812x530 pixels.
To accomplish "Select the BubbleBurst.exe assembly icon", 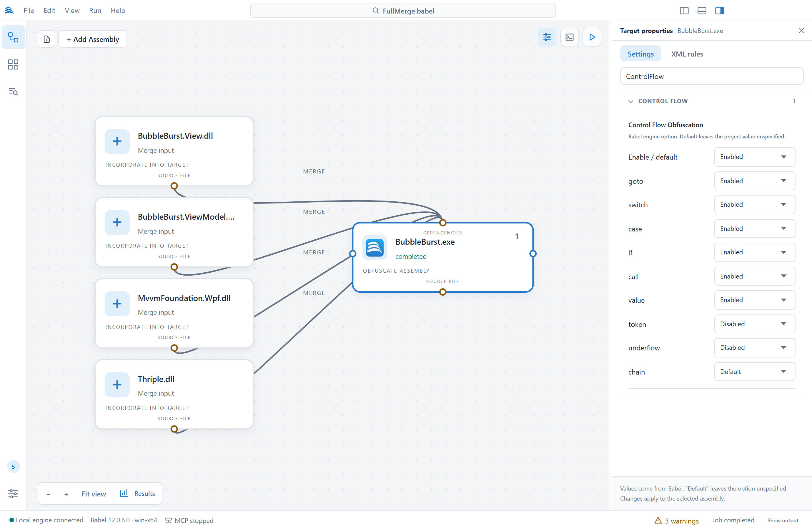I will click(375, 248).
